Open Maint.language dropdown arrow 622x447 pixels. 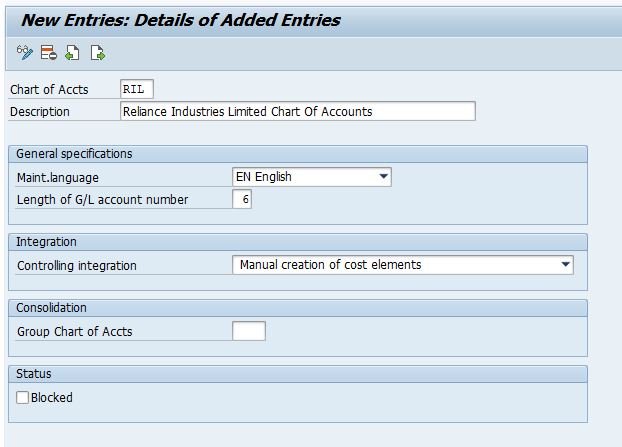tap(383, 176)
